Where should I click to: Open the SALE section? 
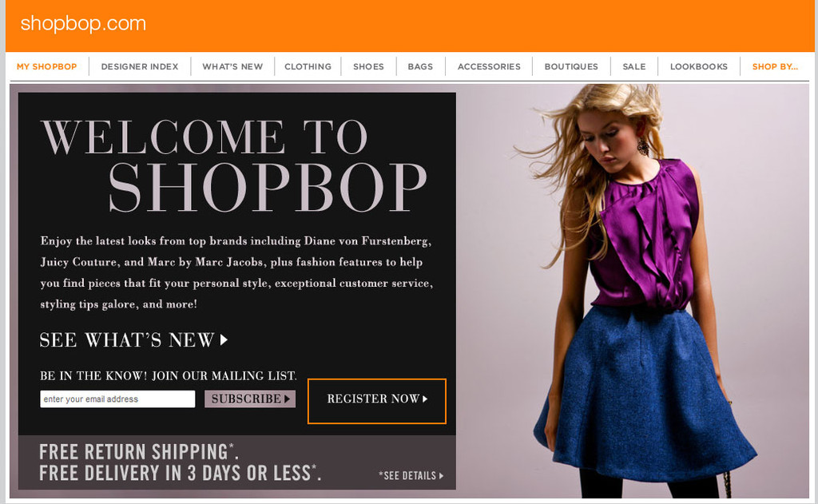pos(633,67)
